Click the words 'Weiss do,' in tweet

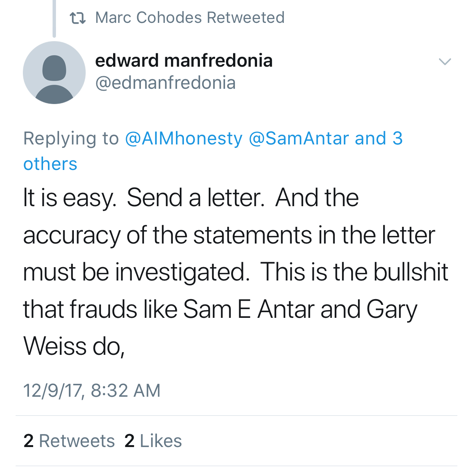74,346
